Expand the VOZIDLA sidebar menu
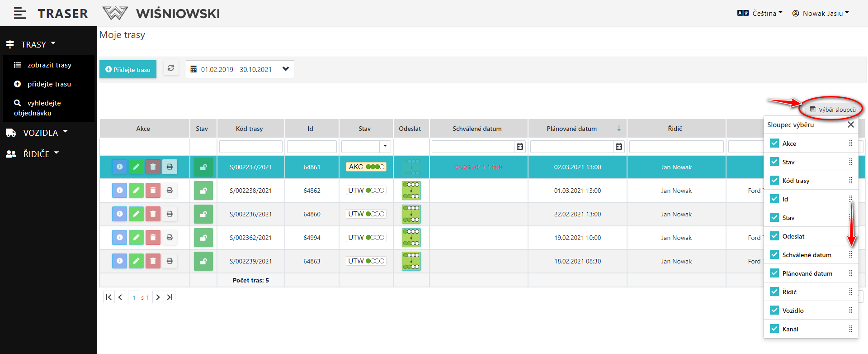The image size is (868, 354). 41,133
